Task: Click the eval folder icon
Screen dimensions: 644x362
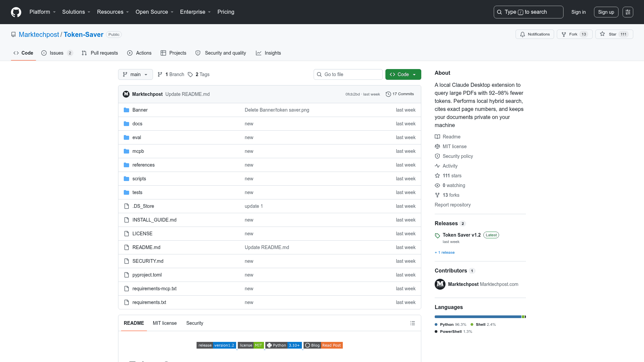Action: pyautogui.click(x=126, y=137)
